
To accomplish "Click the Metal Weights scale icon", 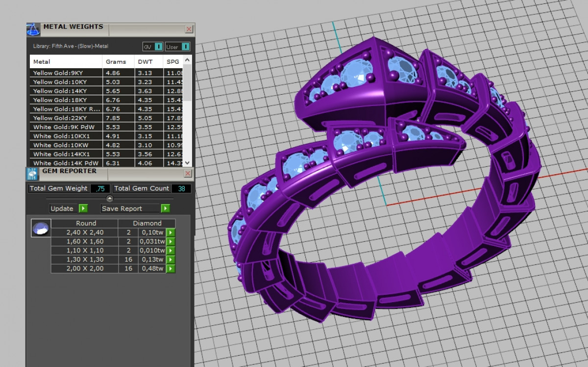I will (33, 29).
